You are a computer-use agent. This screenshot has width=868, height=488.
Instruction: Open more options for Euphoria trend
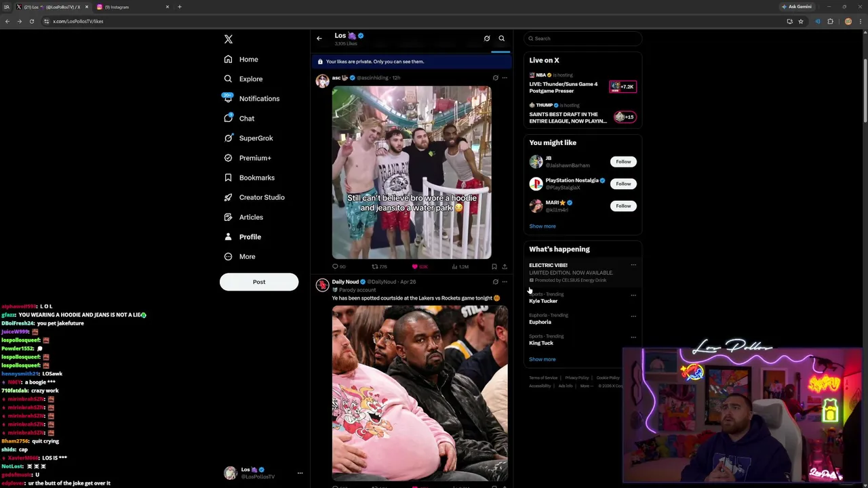[633, 317]
